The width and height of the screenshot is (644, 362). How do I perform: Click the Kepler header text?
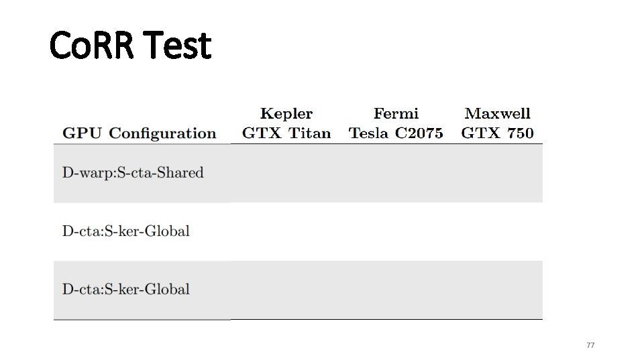(x=286, y=113)
